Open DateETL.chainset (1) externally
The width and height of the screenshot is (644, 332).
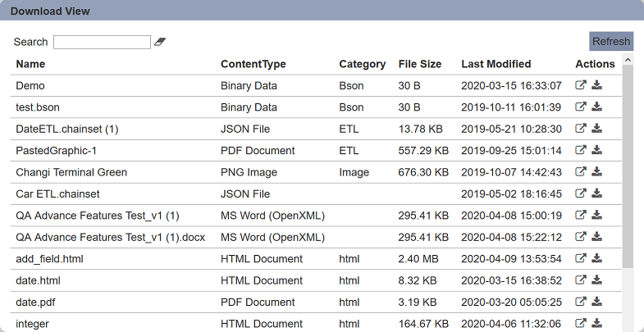580,129
